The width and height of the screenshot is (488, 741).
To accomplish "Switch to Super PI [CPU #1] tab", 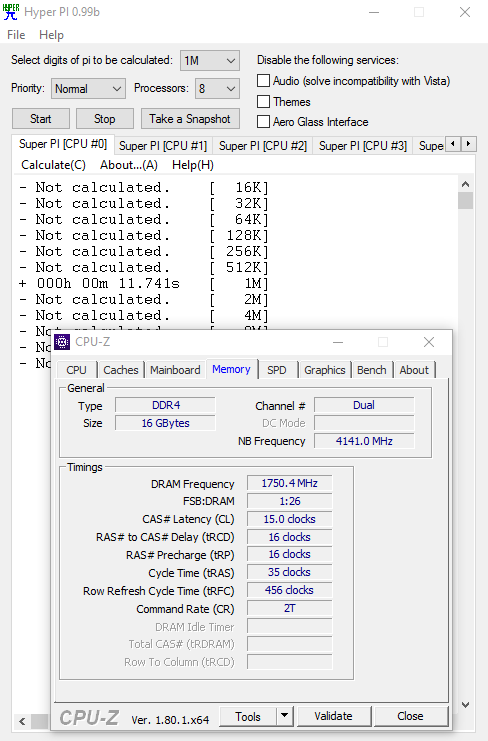I will click(163, 146).
